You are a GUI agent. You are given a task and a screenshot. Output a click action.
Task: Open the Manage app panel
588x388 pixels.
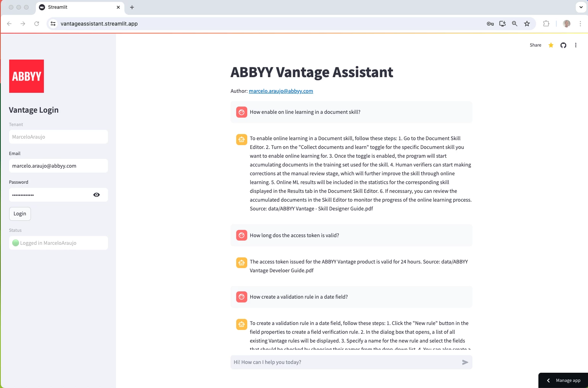pos(563,380)
